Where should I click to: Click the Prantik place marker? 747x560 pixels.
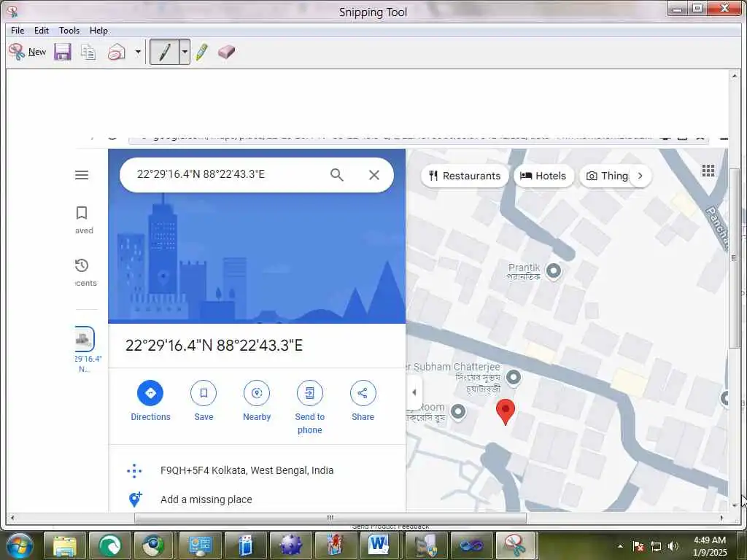pos(554,271)
